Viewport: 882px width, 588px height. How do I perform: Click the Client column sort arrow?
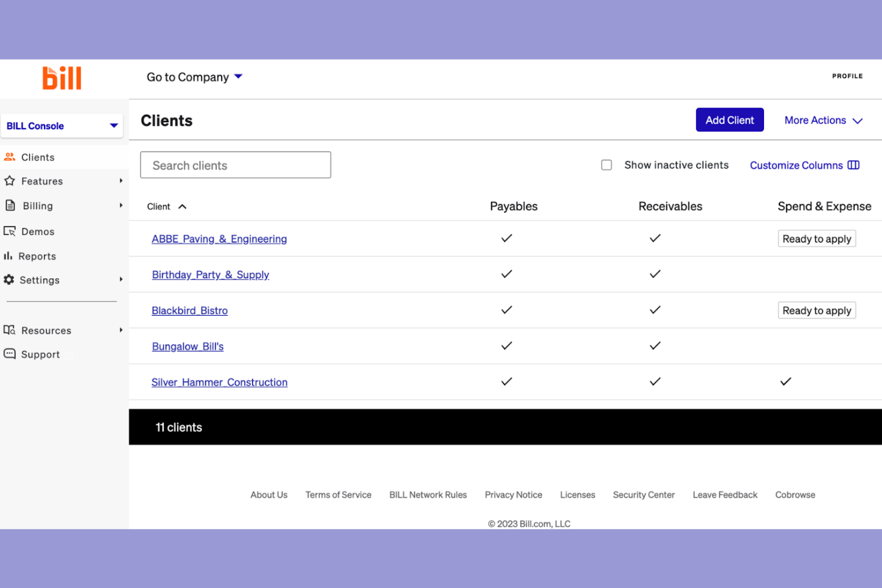pos(182,207)
